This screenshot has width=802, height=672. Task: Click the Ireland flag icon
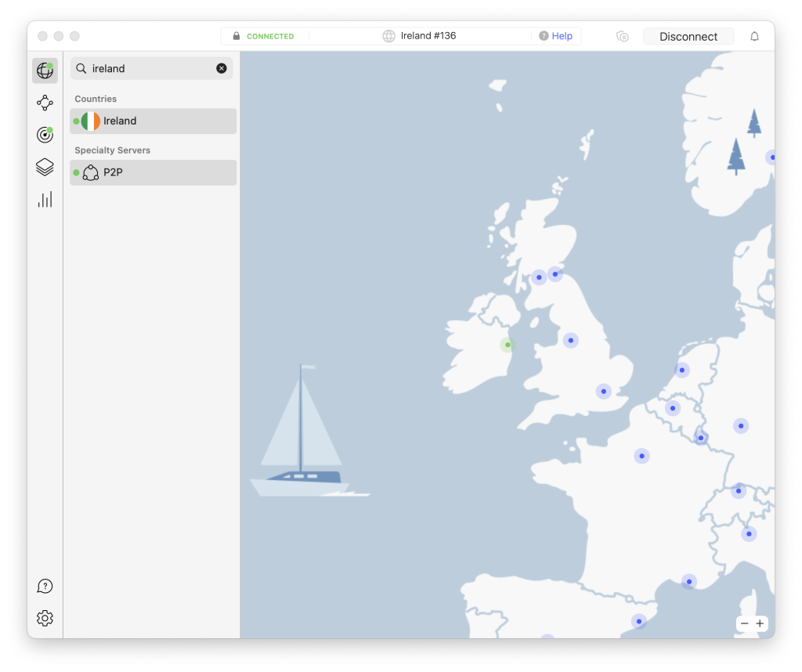click(x=91, y=121)
